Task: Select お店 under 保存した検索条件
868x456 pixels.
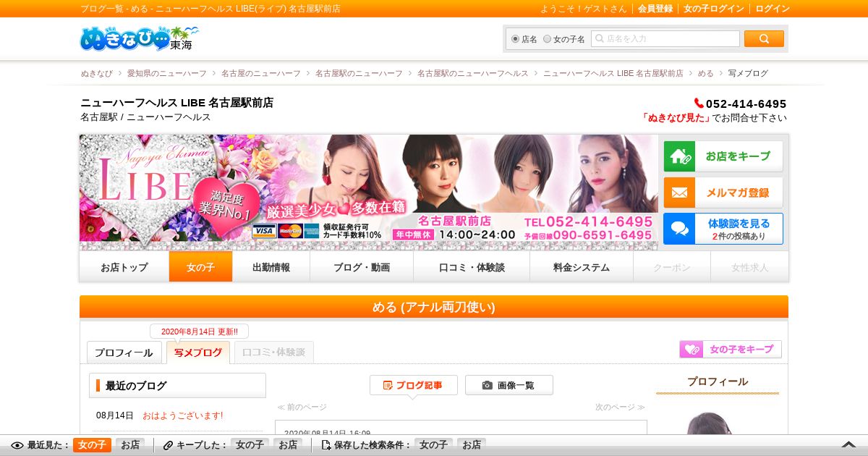Action: (x=472, y=445)
